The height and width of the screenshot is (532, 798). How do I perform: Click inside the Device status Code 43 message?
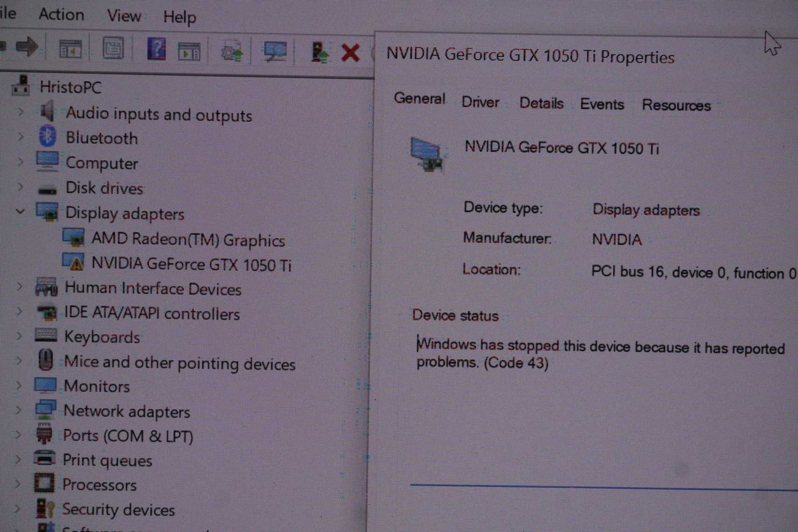[601, 354]
